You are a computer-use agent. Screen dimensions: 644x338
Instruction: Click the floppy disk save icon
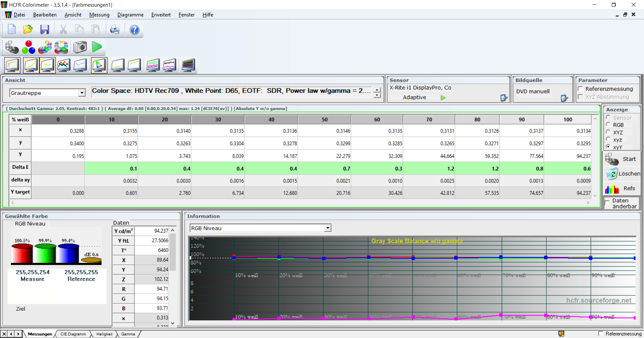tap(45, 30)
